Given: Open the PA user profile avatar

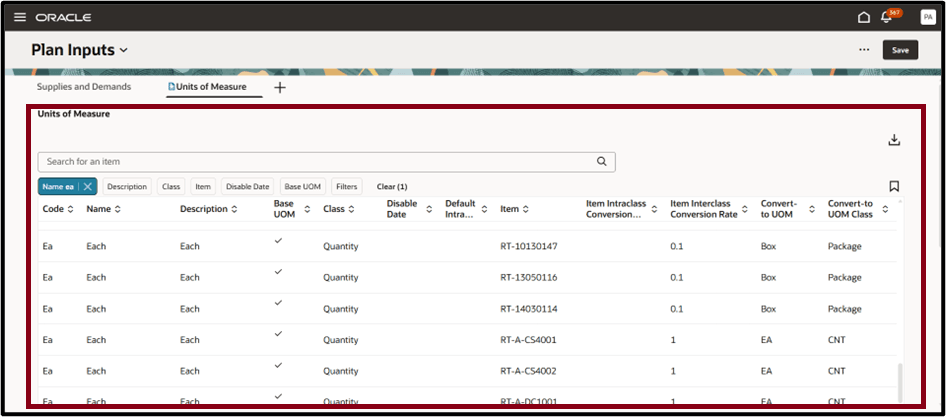Looking at the screenshot, I should pos(927,17).
